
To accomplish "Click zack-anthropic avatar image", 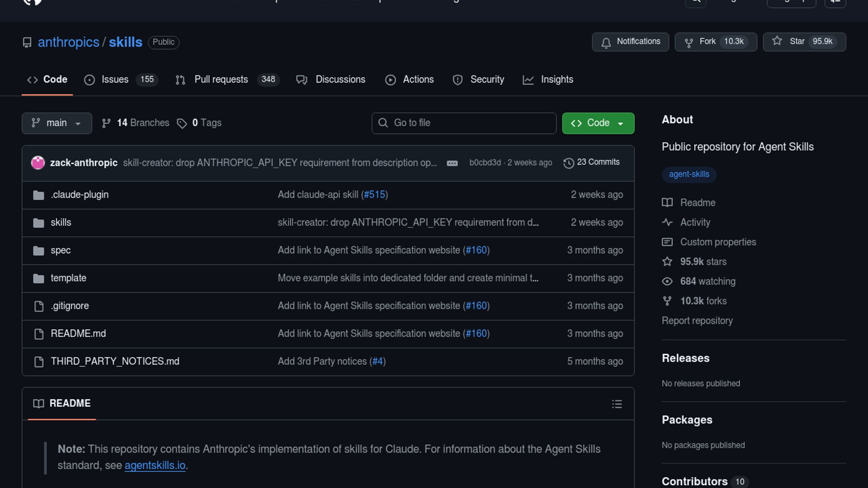I will click(38, 163).
